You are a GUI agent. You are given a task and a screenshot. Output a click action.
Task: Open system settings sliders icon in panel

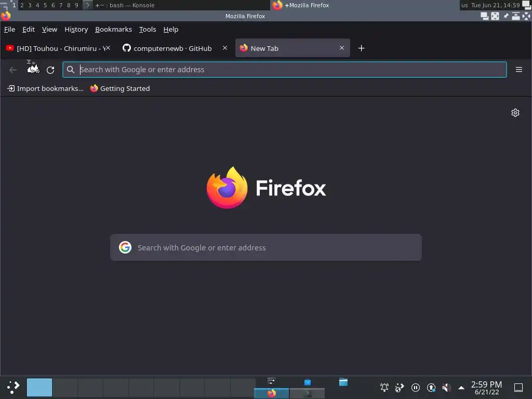[x=271, y=382]
